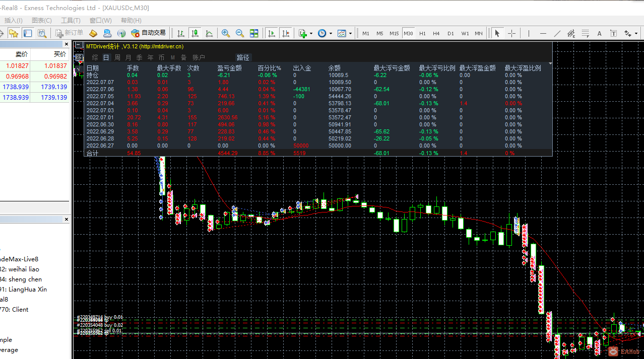Open the Navigator panel toolbar icon

[14, 33]
